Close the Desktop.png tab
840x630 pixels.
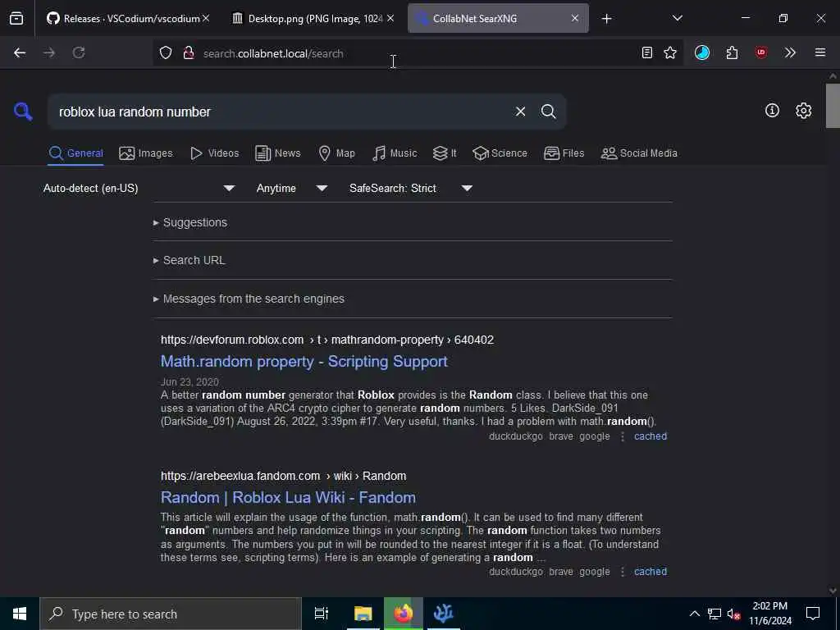tap(390, 18)
